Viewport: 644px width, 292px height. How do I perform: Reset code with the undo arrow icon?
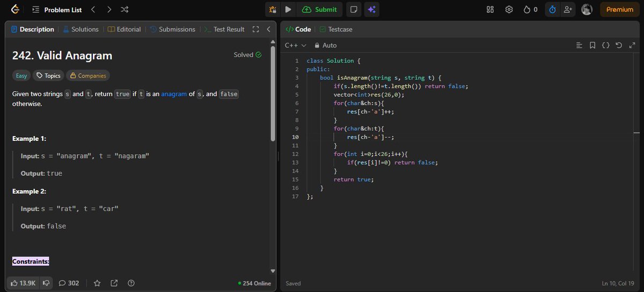click(619, 46)
